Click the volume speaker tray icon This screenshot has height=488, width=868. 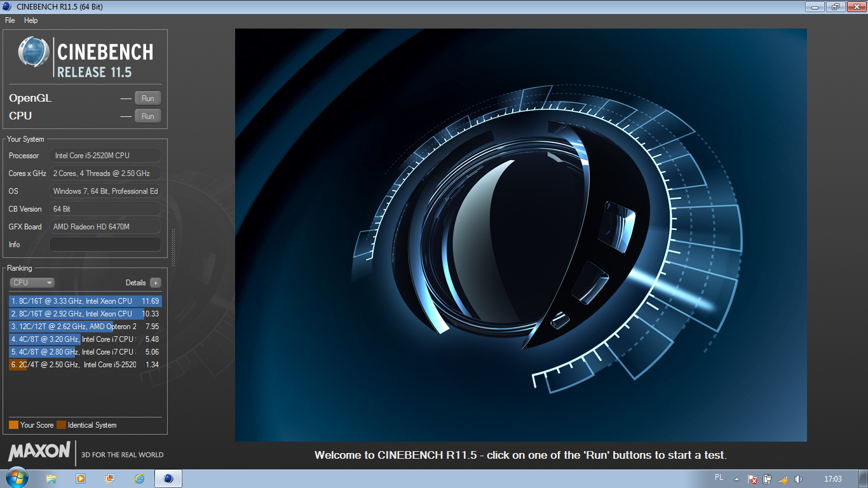[798, 479]
